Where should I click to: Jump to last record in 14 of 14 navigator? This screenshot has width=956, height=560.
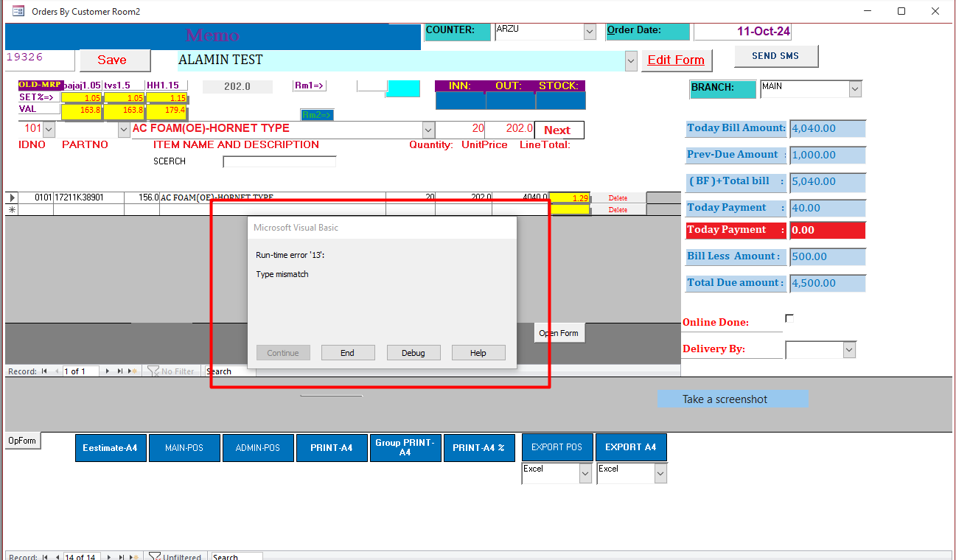coord(121,557)
